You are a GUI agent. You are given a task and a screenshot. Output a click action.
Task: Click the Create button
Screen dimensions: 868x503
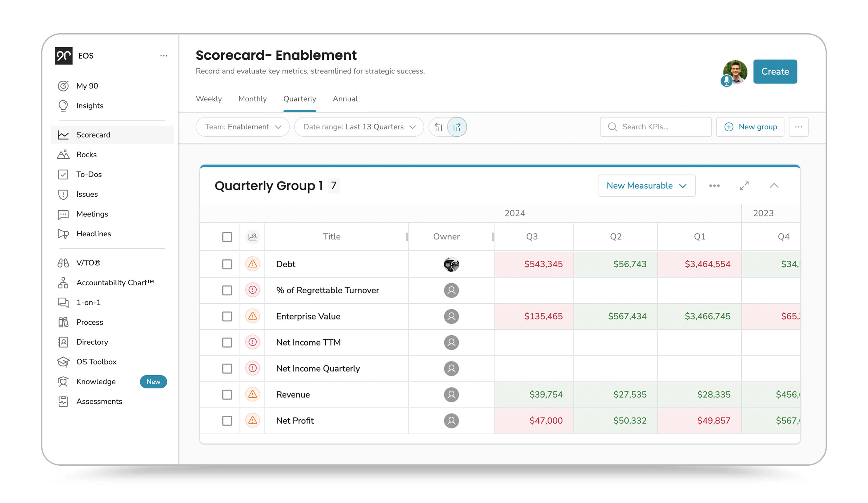tap(775, 71)
